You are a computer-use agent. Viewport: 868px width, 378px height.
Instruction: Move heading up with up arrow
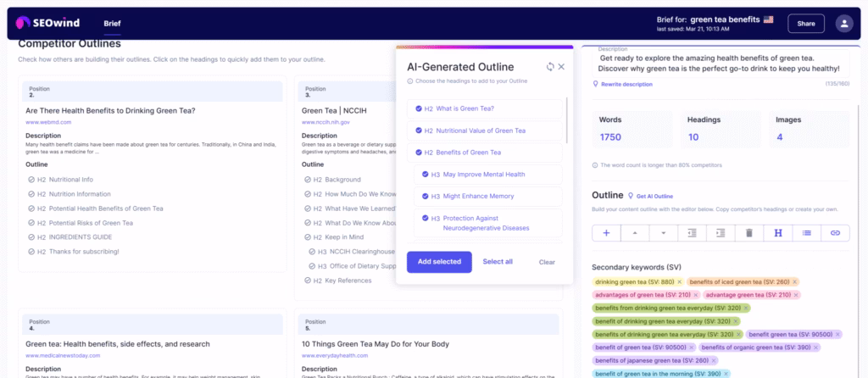coord(635,232)
